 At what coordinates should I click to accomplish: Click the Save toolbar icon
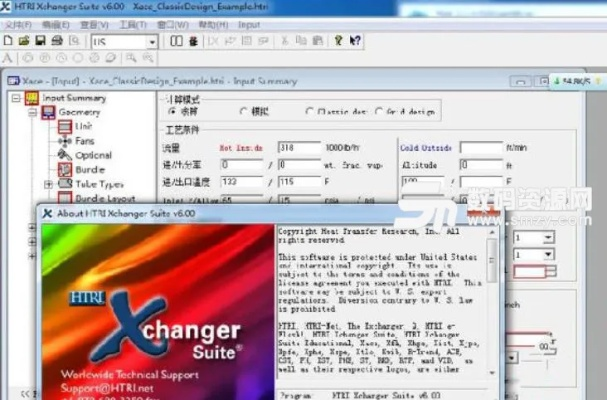[40, 42]
